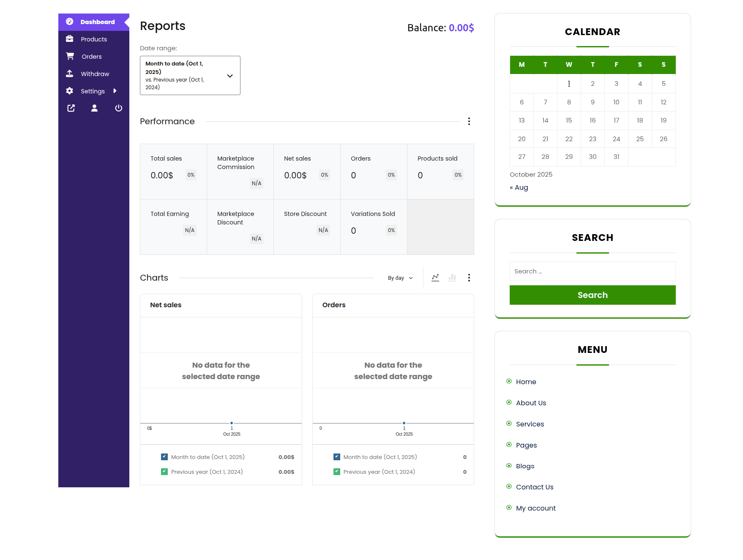Open the user profile icon in sidebar

pos(94,108)
